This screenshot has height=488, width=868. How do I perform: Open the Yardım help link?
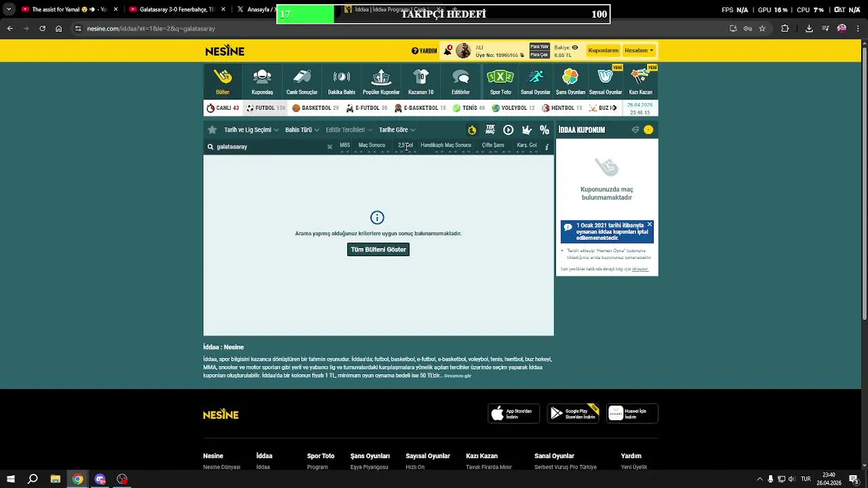click(425, 51)
